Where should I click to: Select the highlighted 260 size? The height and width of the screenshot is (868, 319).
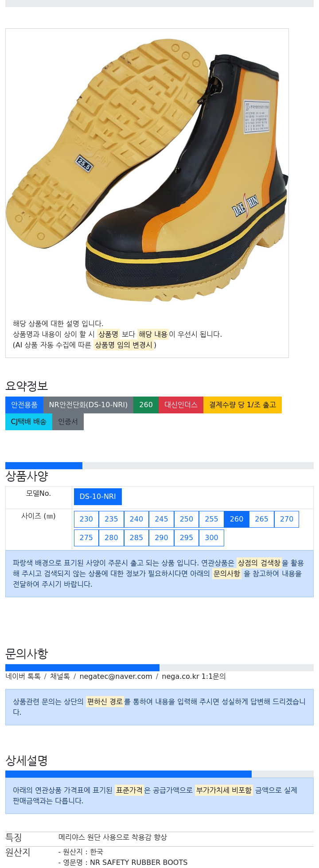(x=237, y=519)
